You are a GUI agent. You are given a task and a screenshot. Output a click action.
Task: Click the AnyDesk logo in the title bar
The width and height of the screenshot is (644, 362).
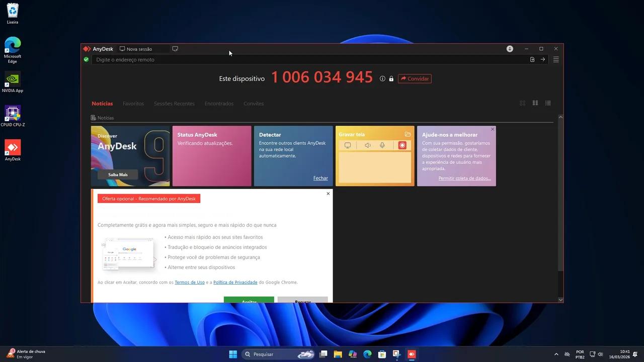(87, 49)
